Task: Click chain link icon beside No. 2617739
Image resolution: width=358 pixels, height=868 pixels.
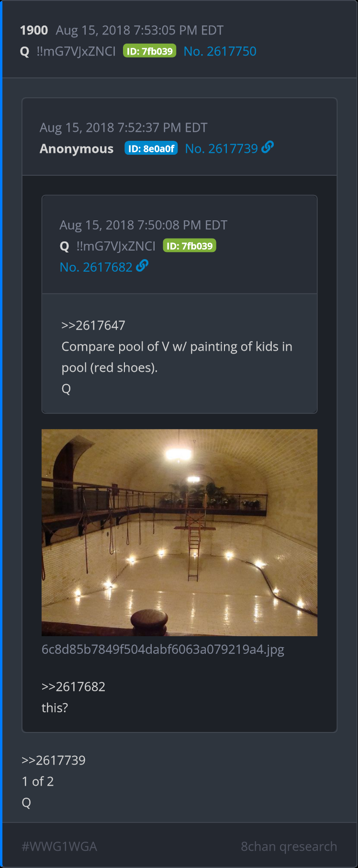Action: pos(268,147)
